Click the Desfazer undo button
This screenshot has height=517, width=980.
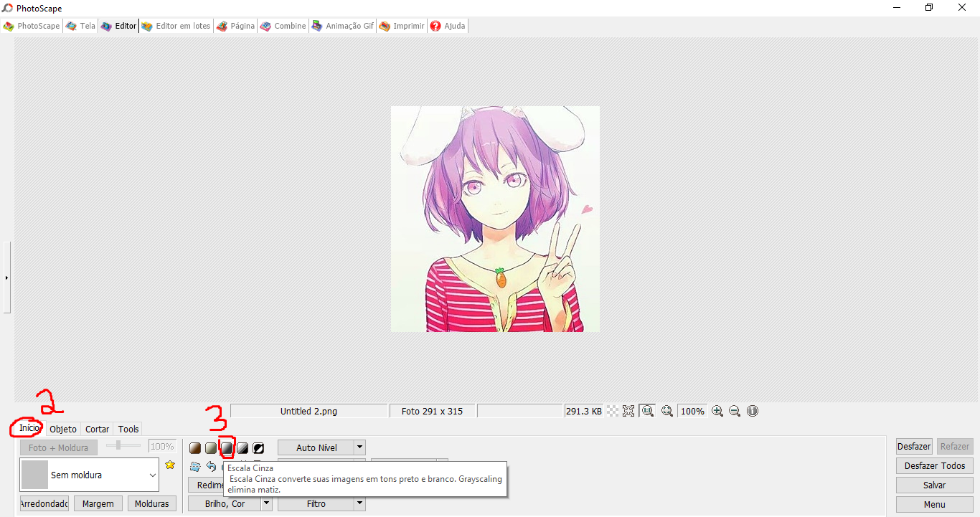914,446
